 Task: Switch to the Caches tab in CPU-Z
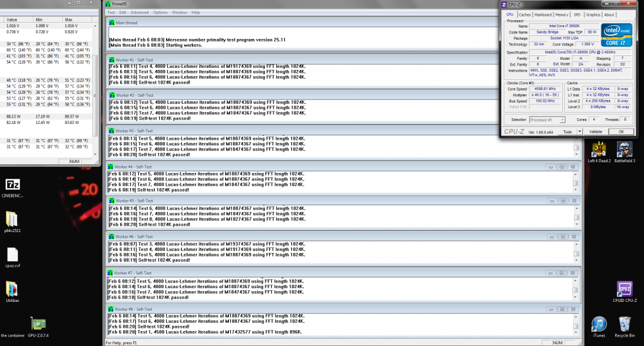[x=525, y=15]
